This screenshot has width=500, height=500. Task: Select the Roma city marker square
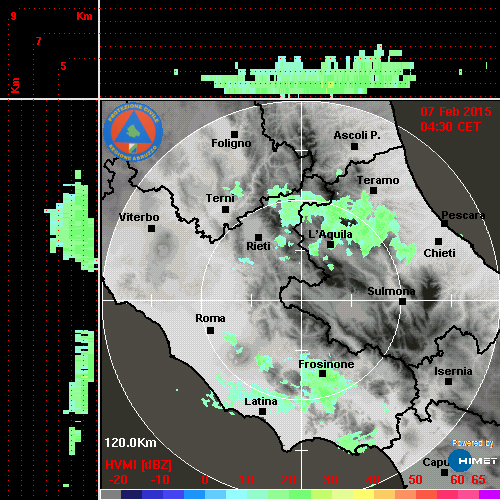[210, 331]
